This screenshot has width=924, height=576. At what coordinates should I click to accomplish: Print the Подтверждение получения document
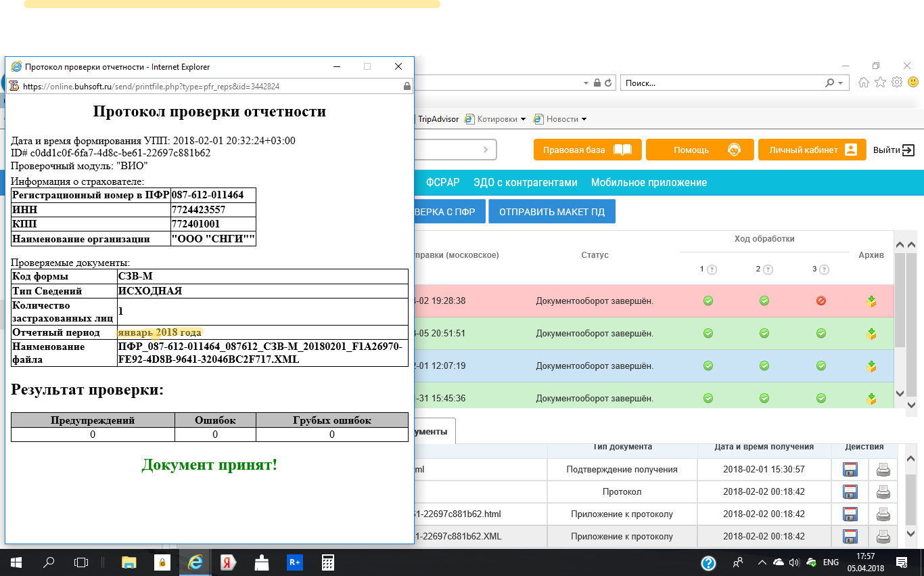(883, 470)
